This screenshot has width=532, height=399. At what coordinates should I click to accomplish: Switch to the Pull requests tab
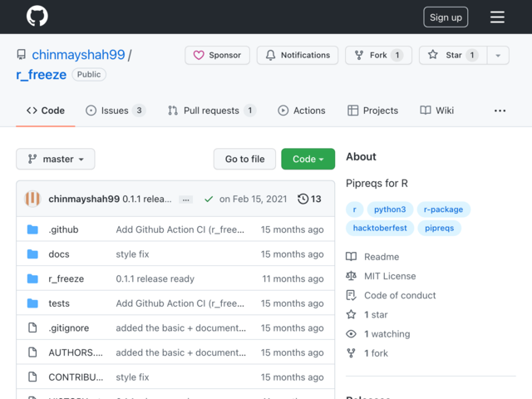click(x=212, y=111)
